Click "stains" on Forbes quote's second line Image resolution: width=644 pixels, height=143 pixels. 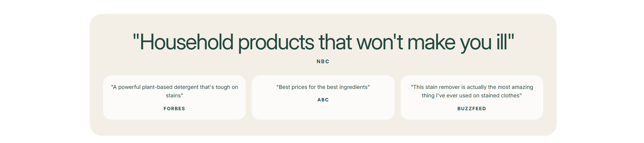click(174, 96)
